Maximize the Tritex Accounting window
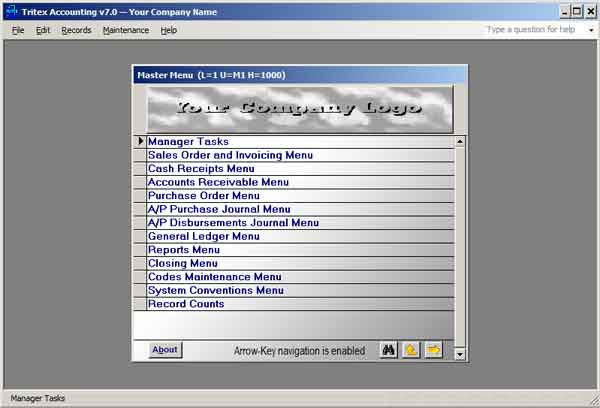This screenshot has height=408, width=600. pos(577,11)
